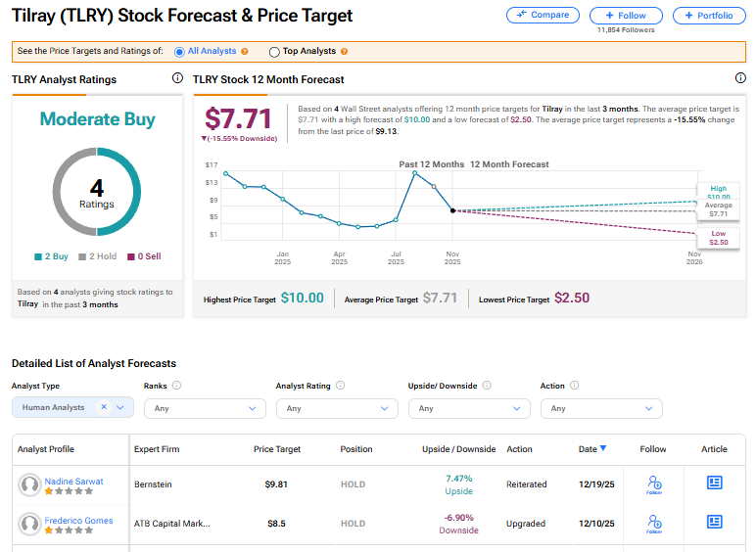
Task: Click the teal Buy segment of ratings donut
Action: pyautogui.click(x=127, y=191)
